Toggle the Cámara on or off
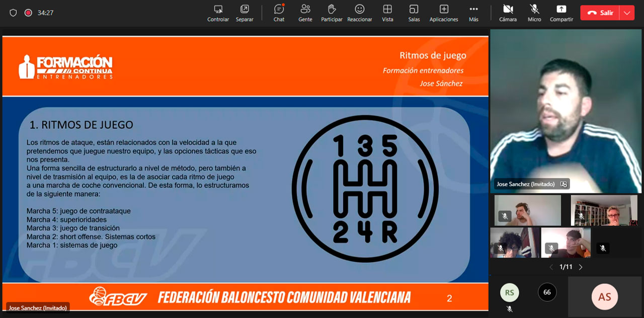The width and height of the screenshot is (644, 318). click(508, 13)
